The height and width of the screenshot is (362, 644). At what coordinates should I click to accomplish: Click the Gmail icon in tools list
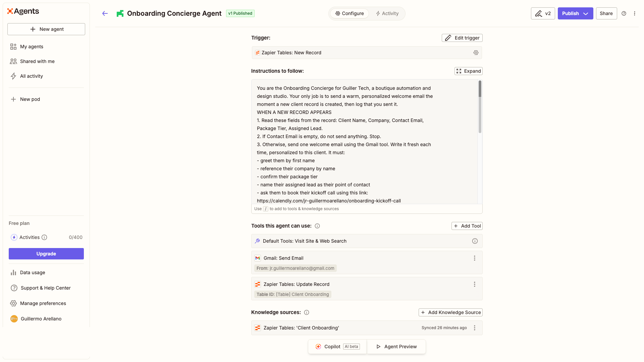pyautogui.click(x=258, y=258)
